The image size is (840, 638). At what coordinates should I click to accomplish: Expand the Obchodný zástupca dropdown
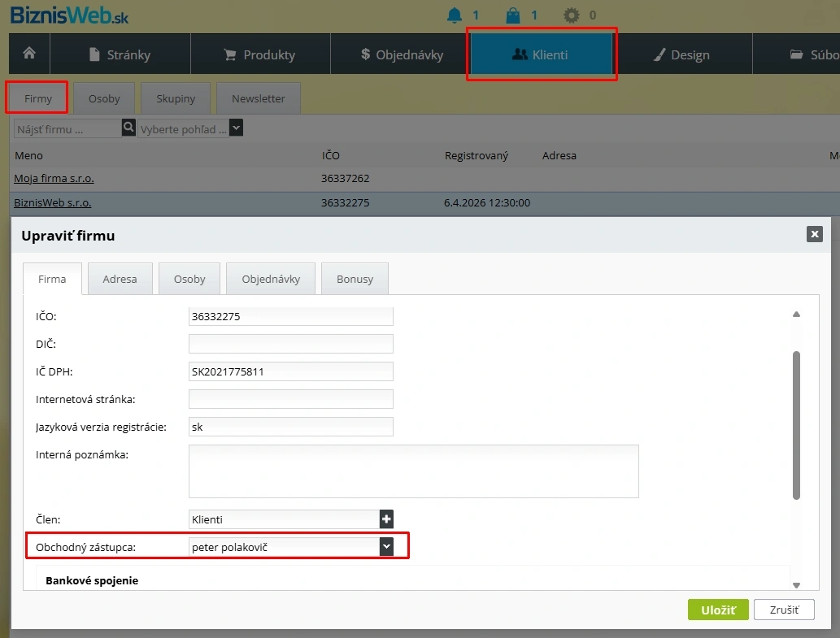pyautogui.click(x=386, y=547)
